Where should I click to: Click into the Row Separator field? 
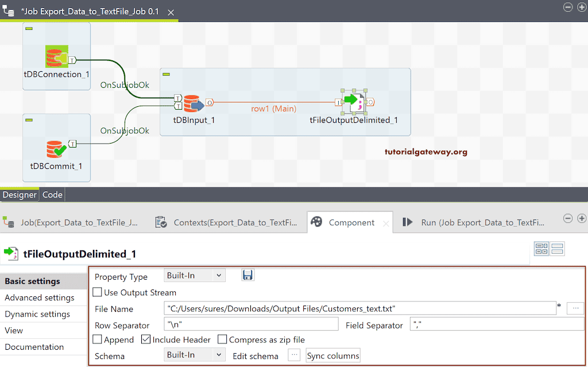pyautogui.click(x=252, y=324)
